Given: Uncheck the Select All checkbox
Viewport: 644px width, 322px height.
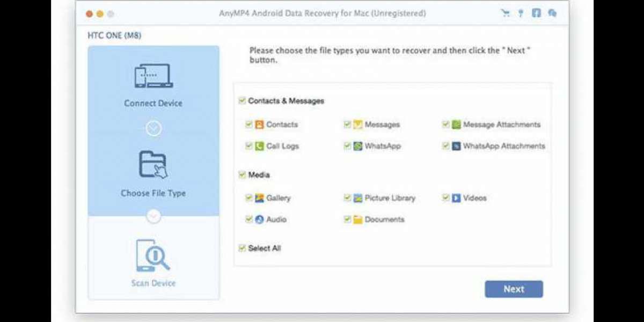Looking at the screenshot, I should click(242, 248).
